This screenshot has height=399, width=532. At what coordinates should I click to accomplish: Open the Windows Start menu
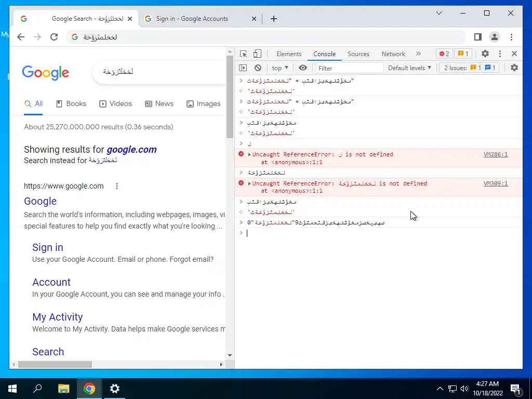click(x=12, y=389)
